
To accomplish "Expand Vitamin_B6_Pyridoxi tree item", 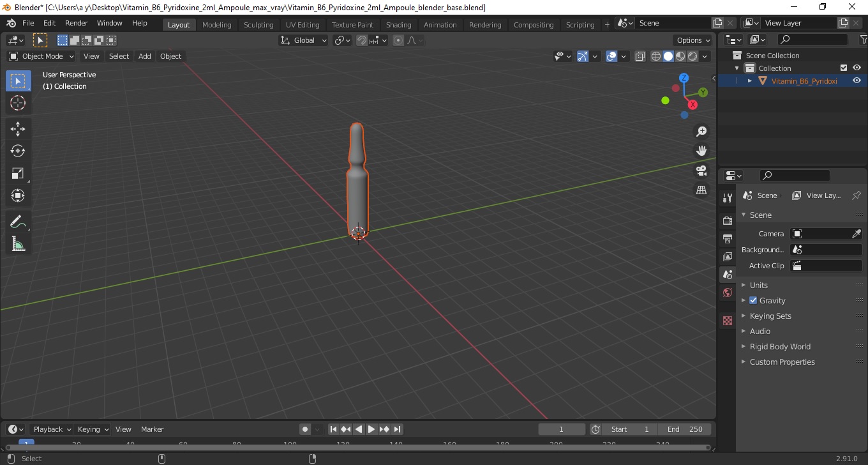I will tap(750, 80).
